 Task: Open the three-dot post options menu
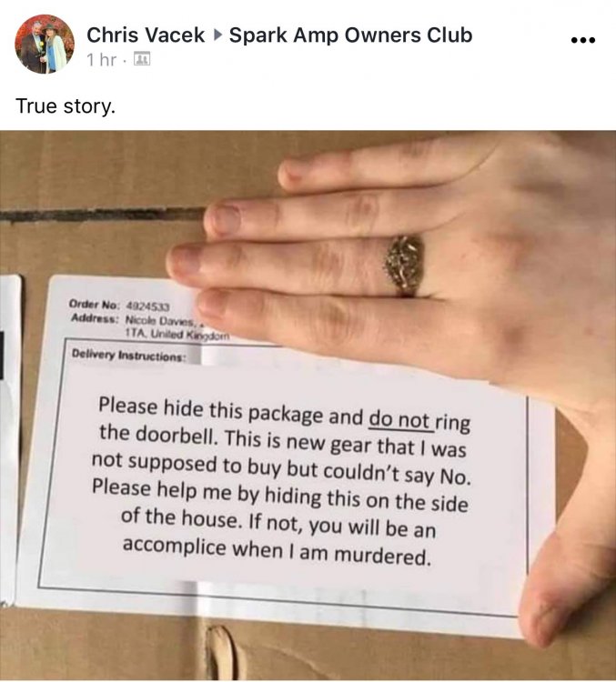[x=583, y=40]
